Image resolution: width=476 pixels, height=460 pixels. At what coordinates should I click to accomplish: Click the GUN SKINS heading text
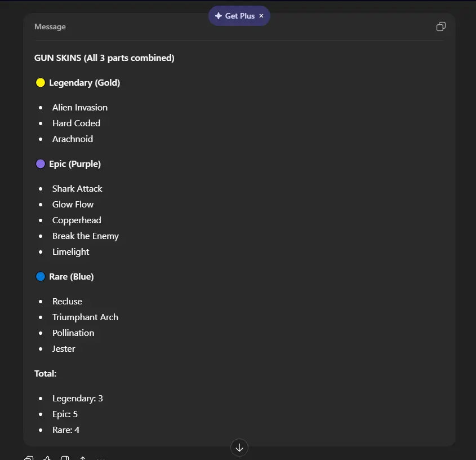[x=104, y=58]
